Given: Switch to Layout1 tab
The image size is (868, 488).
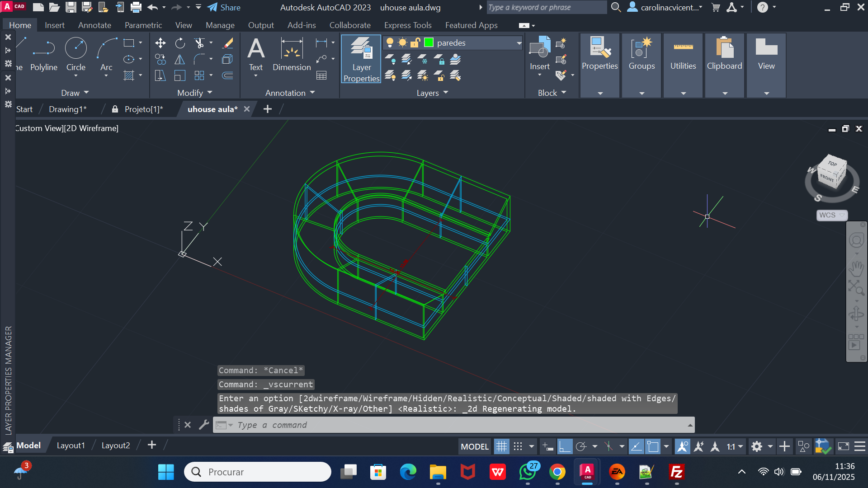Looking at the screenshot, I should (x=71, y=446).
